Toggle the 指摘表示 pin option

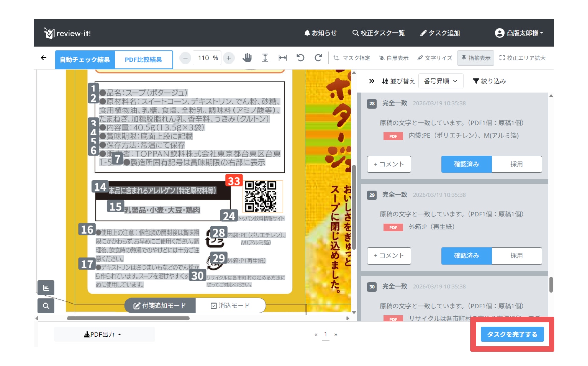[x=476, y=58]
